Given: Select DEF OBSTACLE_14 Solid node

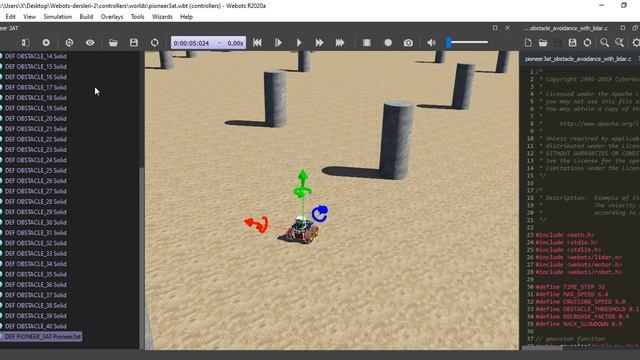Looking at the screenshot, I should (36, 56).
